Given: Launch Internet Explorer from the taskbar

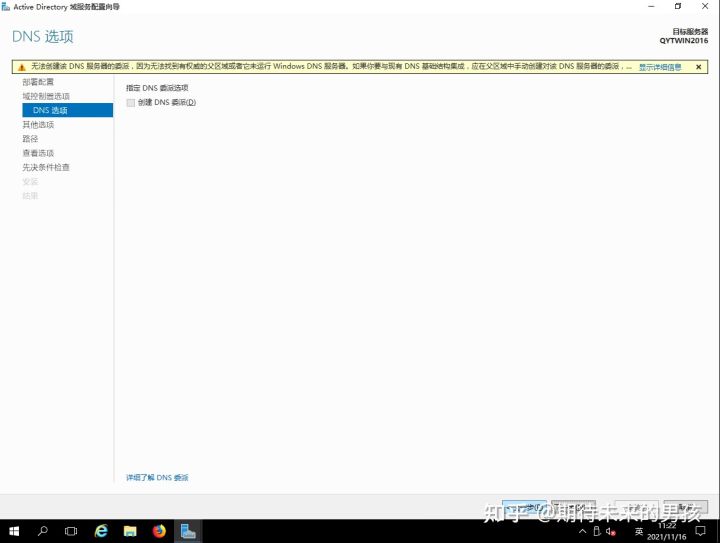Looking at the screenshot, I should tap(101, 531).
